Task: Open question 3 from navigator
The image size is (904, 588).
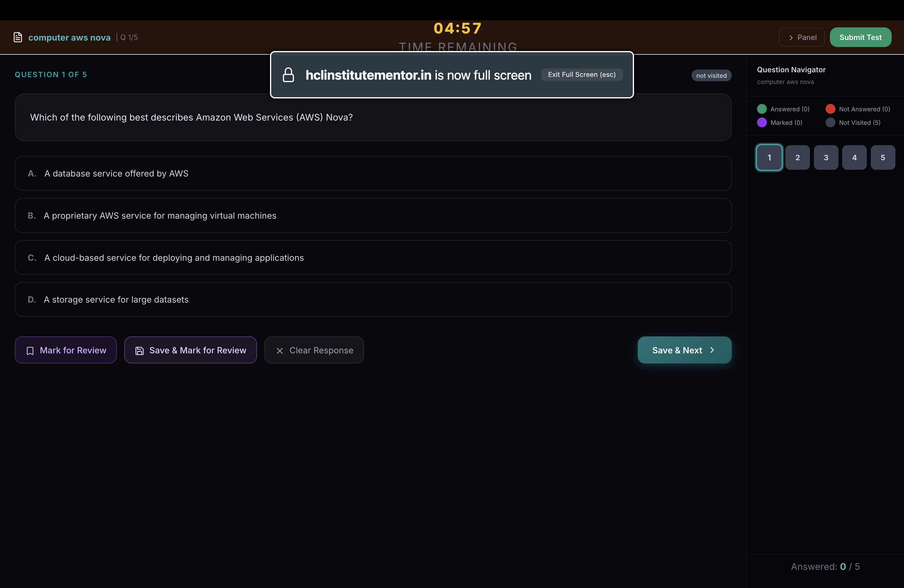Action: [x=826, y=157]
